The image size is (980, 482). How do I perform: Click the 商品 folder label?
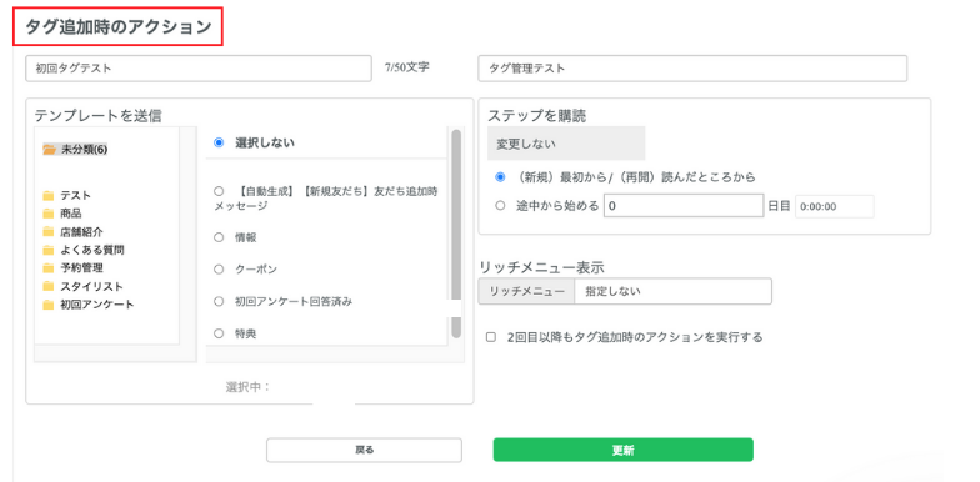click(71, 214)
